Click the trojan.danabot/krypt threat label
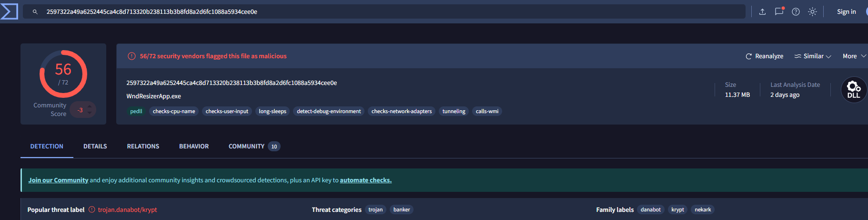 click(127, 210)
